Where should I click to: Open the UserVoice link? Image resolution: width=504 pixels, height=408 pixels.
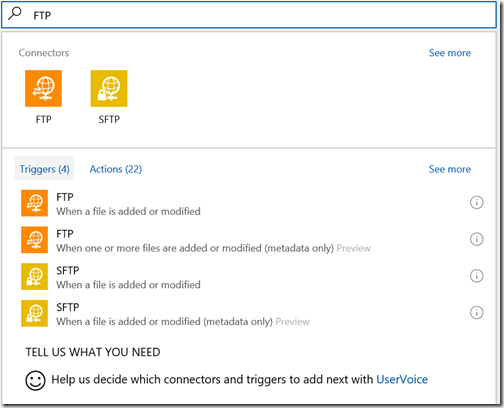click(x=402, y=379)
